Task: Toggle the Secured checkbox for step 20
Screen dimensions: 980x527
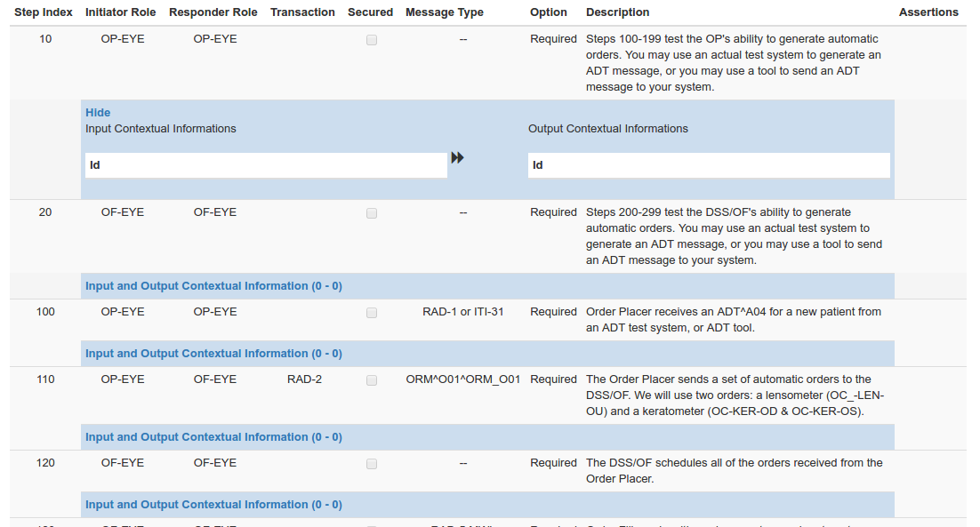Action: point(372,213)
